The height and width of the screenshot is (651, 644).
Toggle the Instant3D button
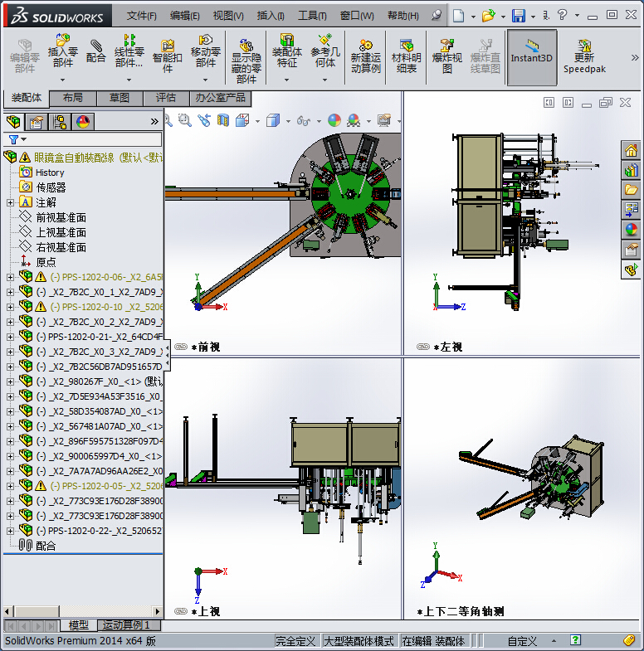pos(531,57)
